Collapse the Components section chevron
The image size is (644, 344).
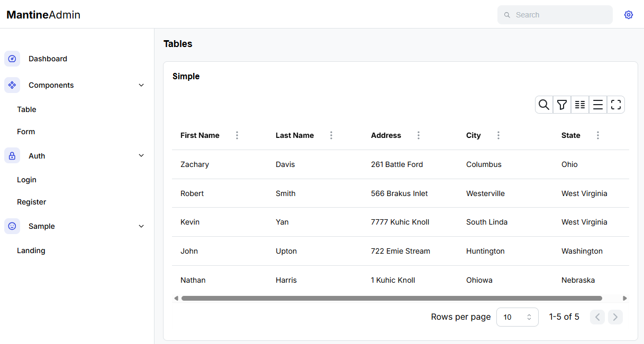141,85
